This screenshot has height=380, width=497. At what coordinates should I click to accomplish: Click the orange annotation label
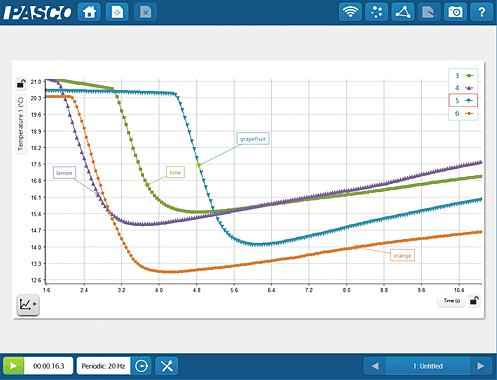tap(402, 256)
